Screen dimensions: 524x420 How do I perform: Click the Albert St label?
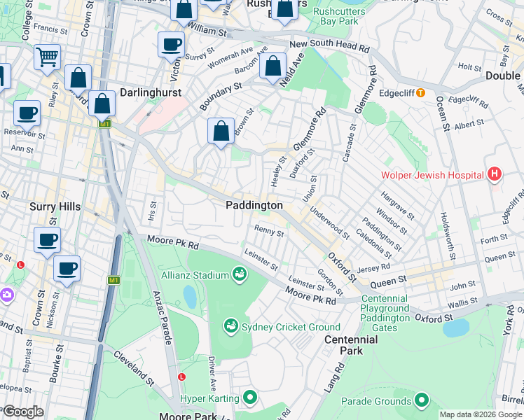[x=469, y=125]
